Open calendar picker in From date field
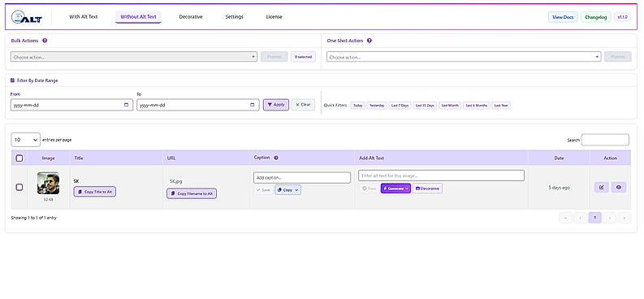This screenshot has height=299, width=644. click(126, 105)
